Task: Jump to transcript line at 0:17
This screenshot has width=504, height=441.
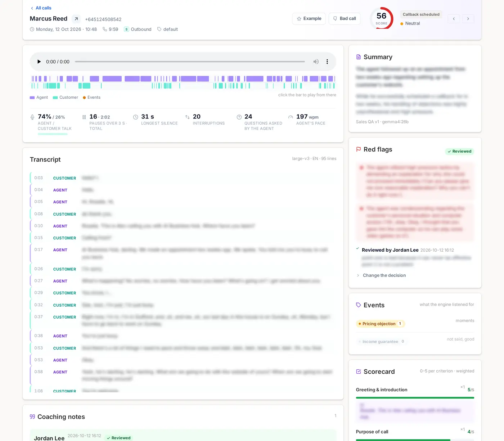Action: point(183,253)
